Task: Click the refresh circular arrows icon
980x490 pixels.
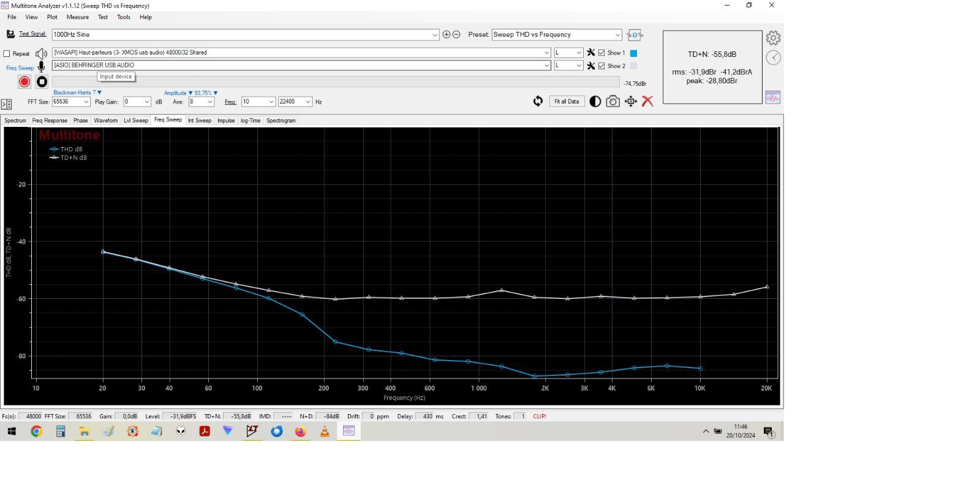Action: click(538, 101)
